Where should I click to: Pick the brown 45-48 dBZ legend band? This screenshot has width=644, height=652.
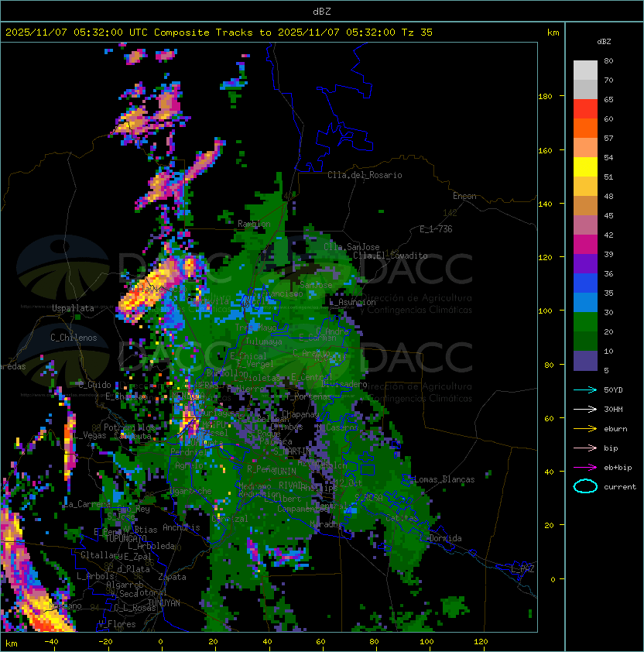point(585,206)
